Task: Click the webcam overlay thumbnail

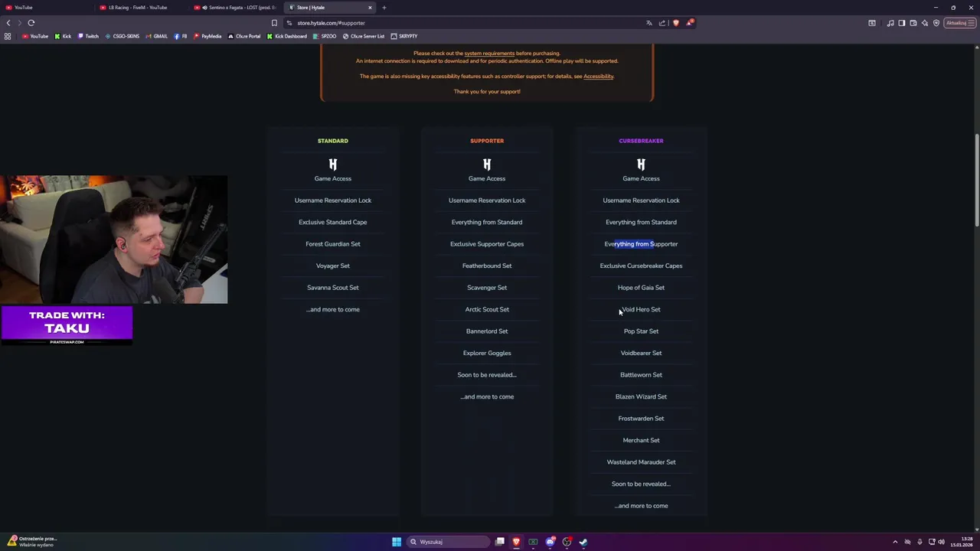Action: click(113, 240)
